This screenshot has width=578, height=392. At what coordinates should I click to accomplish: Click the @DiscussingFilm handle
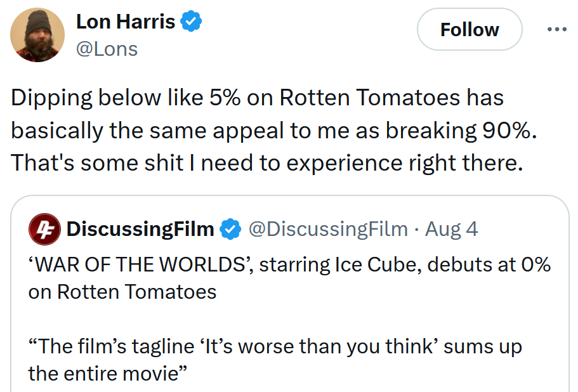328,229
